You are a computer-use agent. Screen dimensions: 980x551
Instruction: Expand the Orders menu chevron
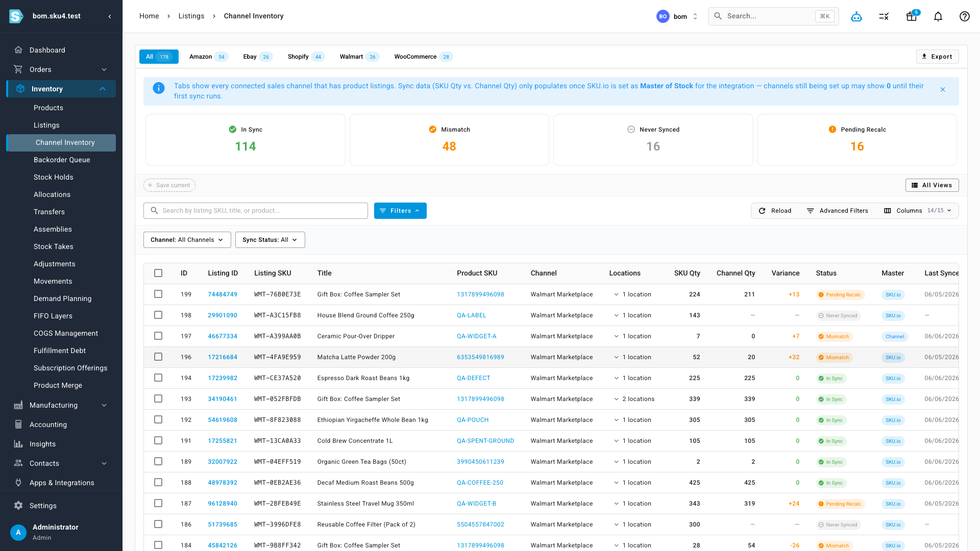tap(104, 69)
